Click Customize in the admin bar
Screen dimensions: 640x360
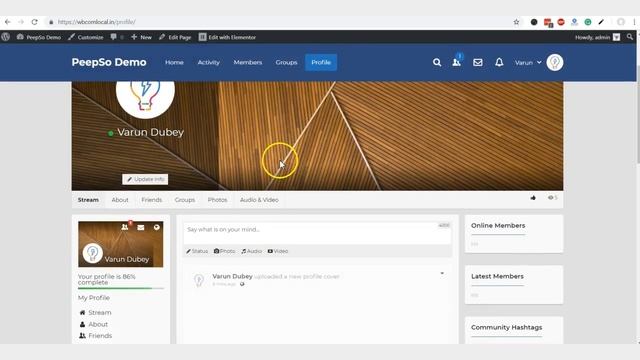point(86,37)
